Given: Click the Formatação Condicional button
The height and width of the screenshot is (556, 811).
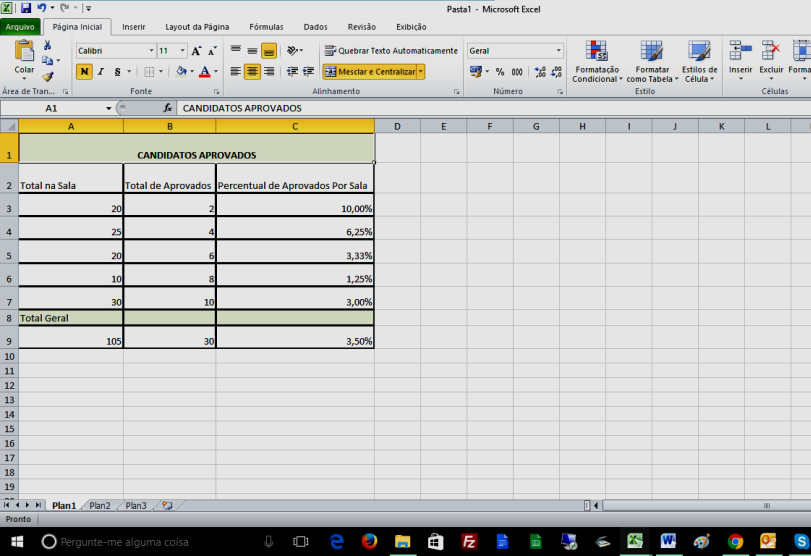Looking at the screenshot, I should tap(596, 62).
